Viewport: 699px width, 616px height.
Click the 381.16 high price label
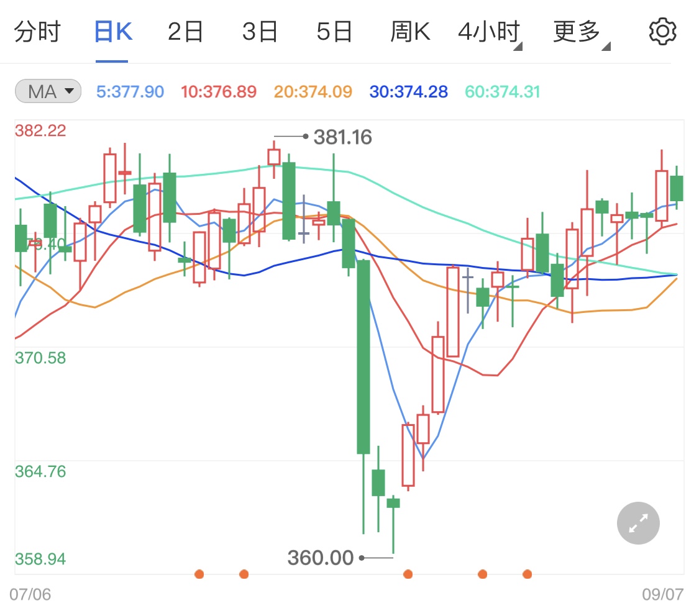click(342, 137)
